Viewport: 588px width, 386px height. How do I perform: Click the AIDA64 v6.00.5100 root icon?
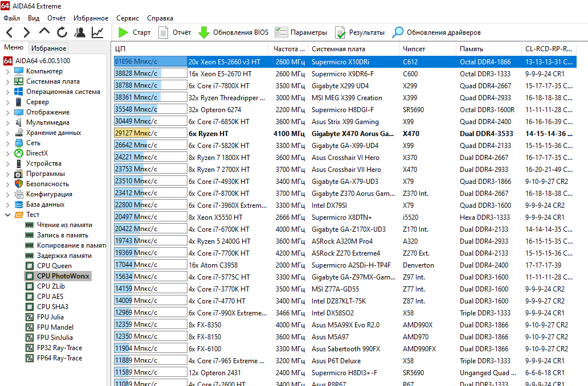pyautogui.click(x=8, y=61)
